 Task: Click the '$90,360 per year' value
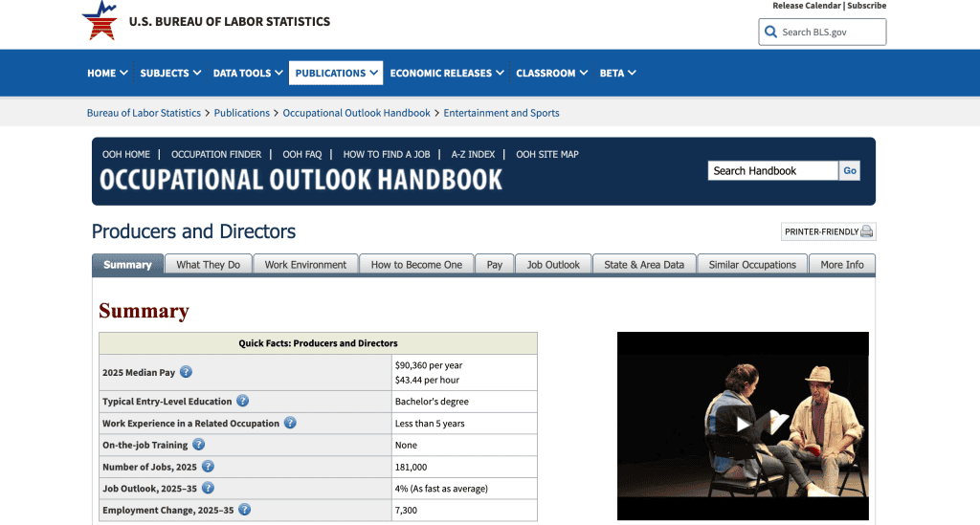tap(429, 365)
